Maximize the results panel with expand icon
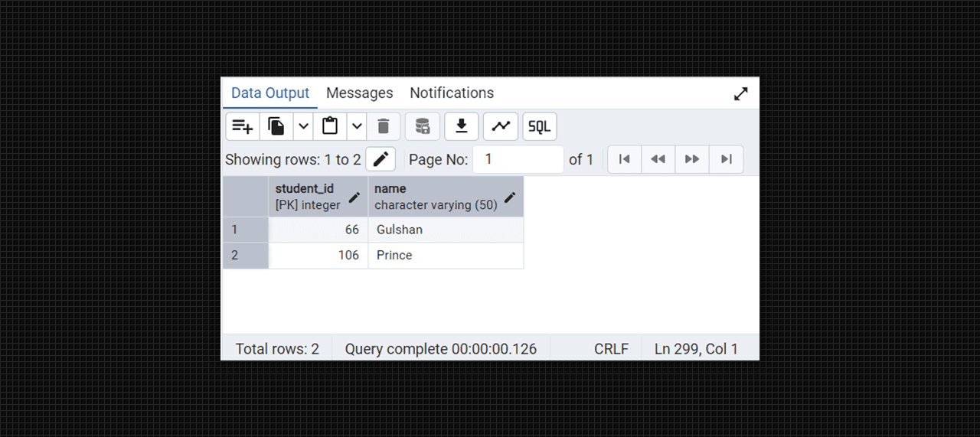Viewport: 980px width, 437px height. (740, 93)
